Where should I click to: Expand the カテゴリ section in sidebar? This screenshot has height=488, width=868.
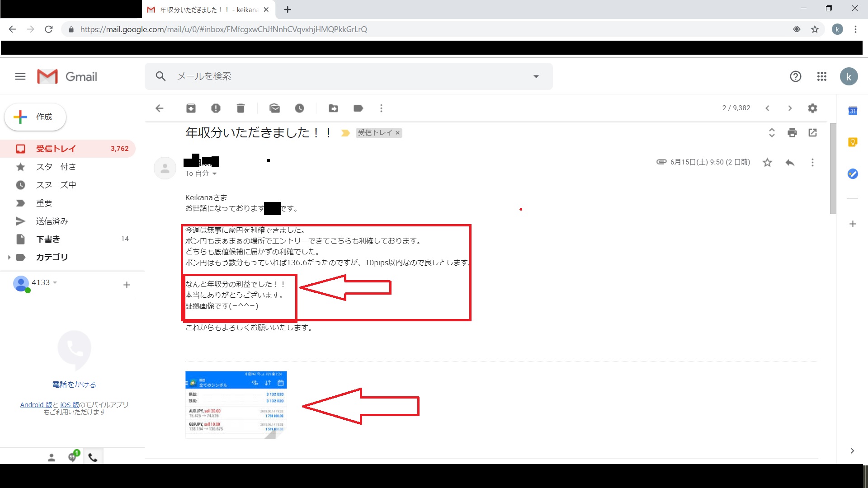(x=9, y=257)
